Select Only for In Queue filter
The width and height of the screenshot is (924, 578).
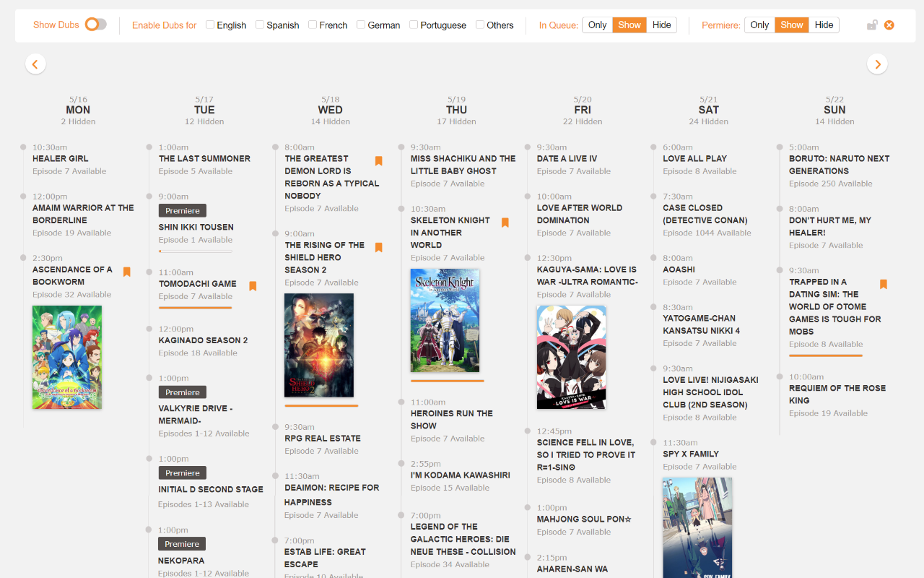[598, 25]
